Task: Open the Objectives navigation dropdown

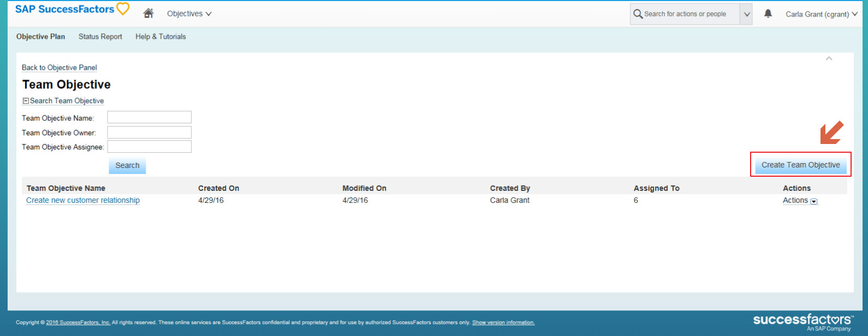Action: (x=189, y=14)
